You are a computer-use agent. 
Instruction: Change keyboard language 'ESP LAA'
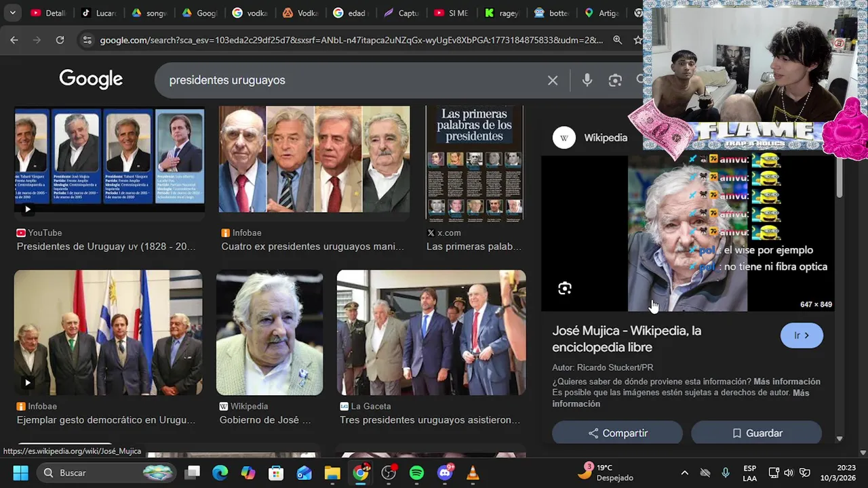(x=749, y=472)
